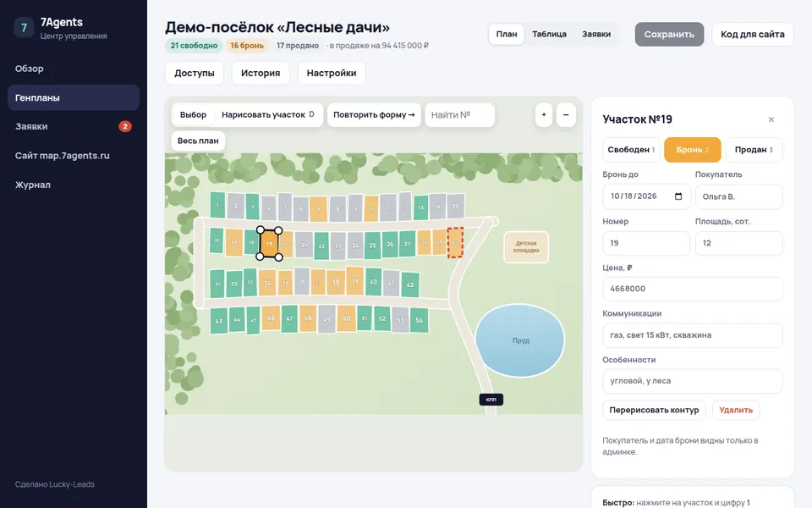
Task: Select plot 25 on the map
Action: (372, 246)
